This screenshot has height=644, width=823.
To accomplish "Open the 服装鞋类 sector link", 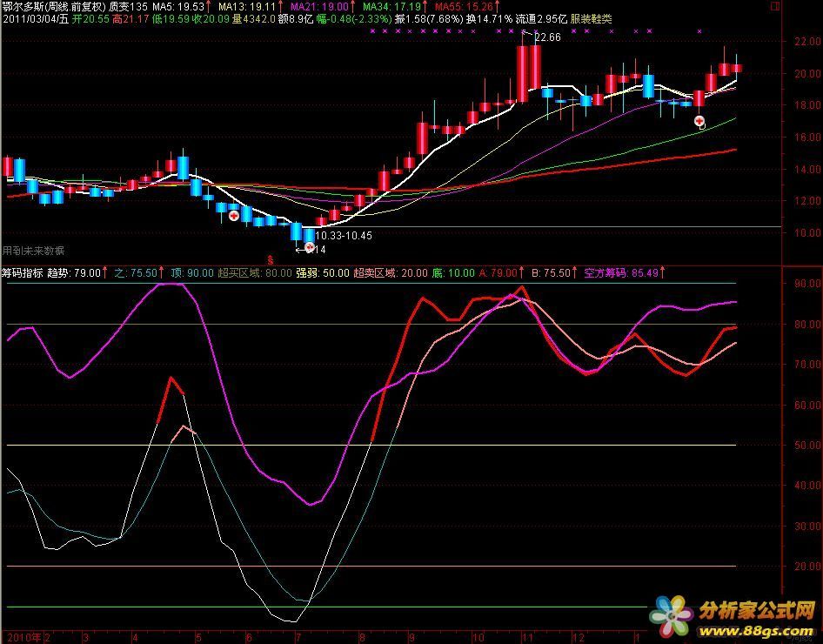I will point(591,19).
